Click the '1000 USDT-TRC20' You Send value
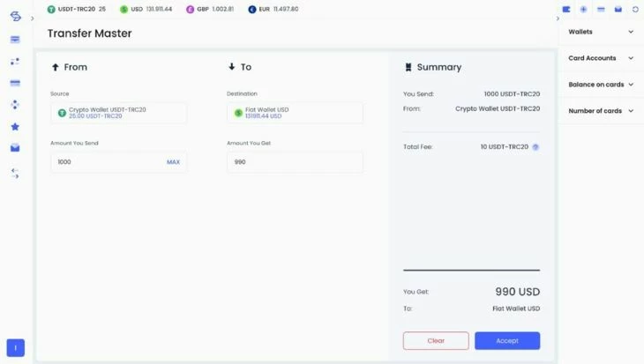Viewport: 644px width, 364px height. click(x=512, y=94)
